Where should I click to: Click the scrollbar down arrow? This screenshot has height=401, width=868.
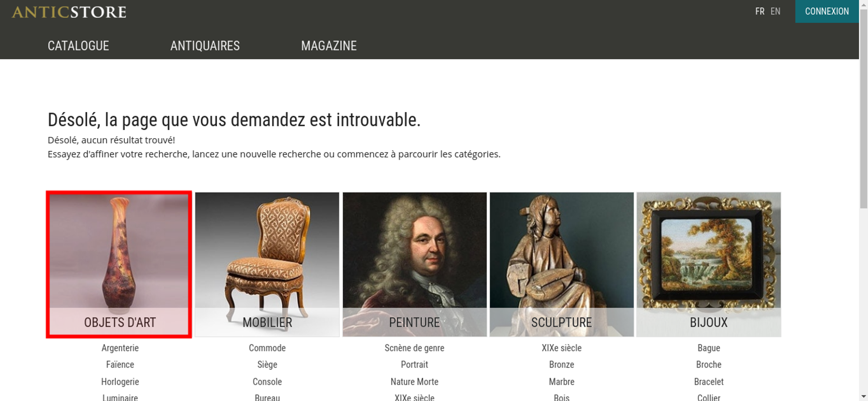[x=864, y=397]
